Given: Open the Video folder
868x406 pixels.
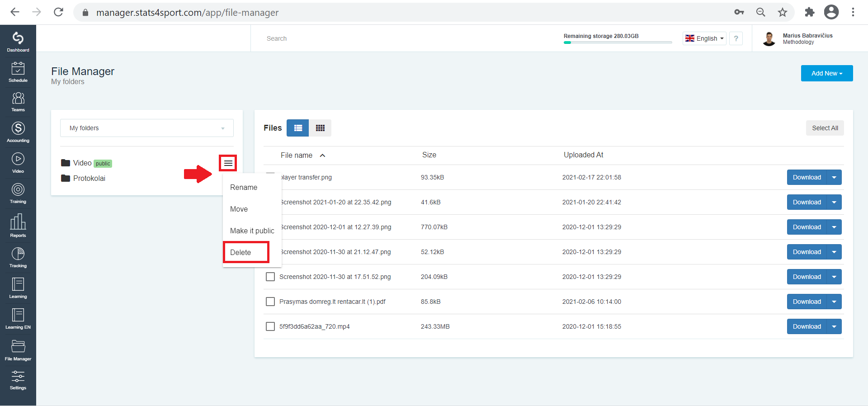Looking at the screenshot, I should pos(76,163).
